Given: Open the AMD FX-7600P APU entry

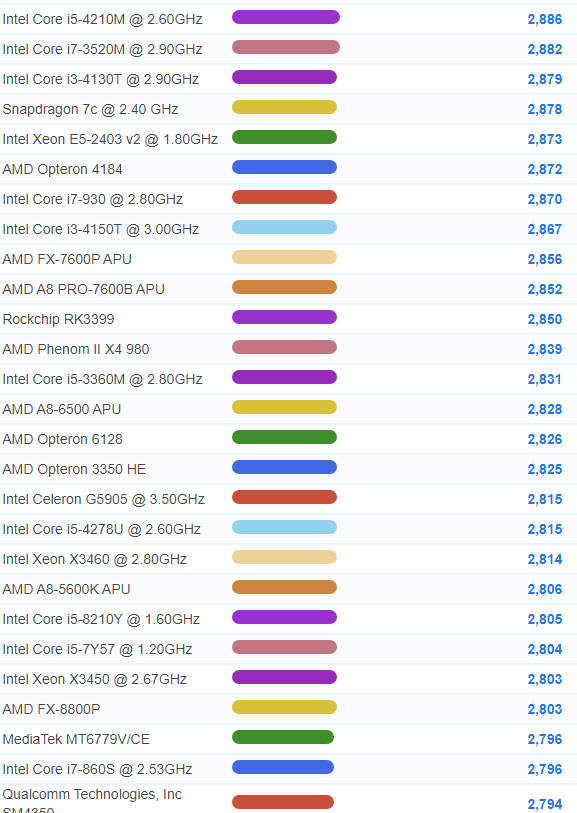Looking at the screenshot, I should [x=67, y=259].
